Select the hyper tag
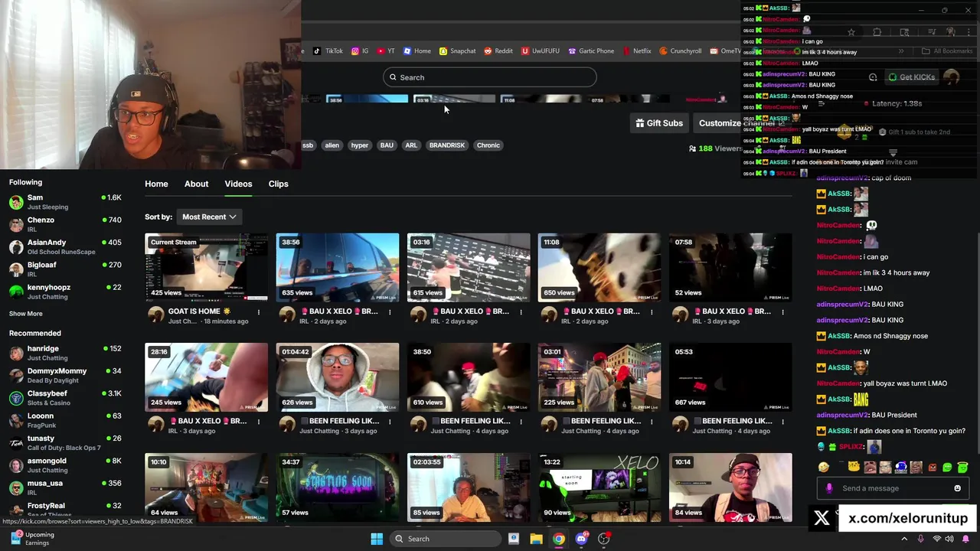The width and height of the screenshot is (980, 551). (360, 145)
